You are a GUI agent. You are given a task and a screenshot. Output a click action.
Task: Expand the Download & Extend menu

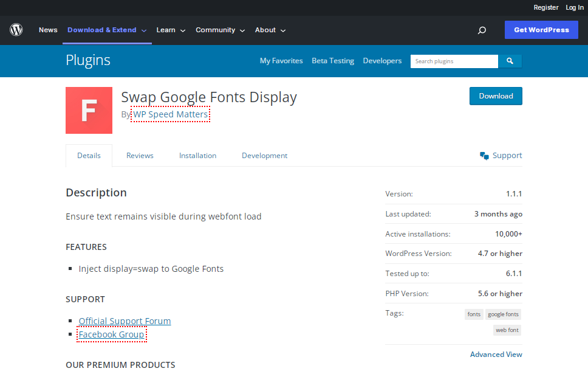pyautogui.click(x=107, y=30)
